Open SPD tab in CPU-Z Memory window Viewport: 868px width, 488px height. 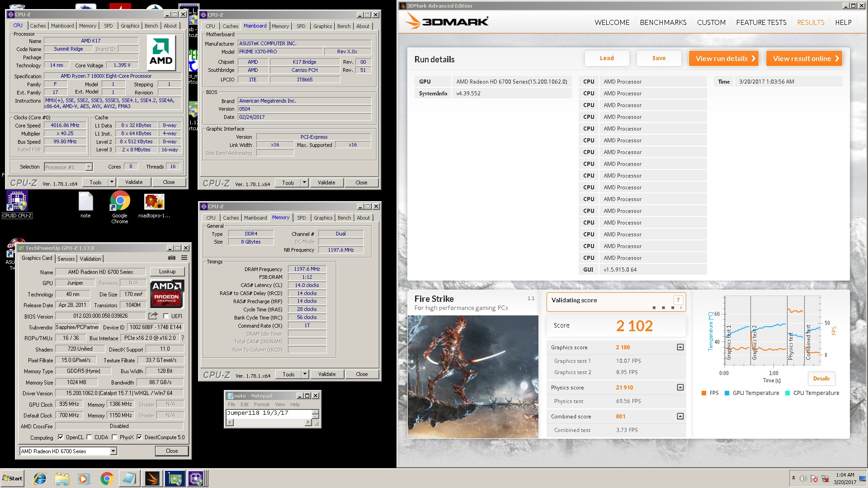(302, 218)
